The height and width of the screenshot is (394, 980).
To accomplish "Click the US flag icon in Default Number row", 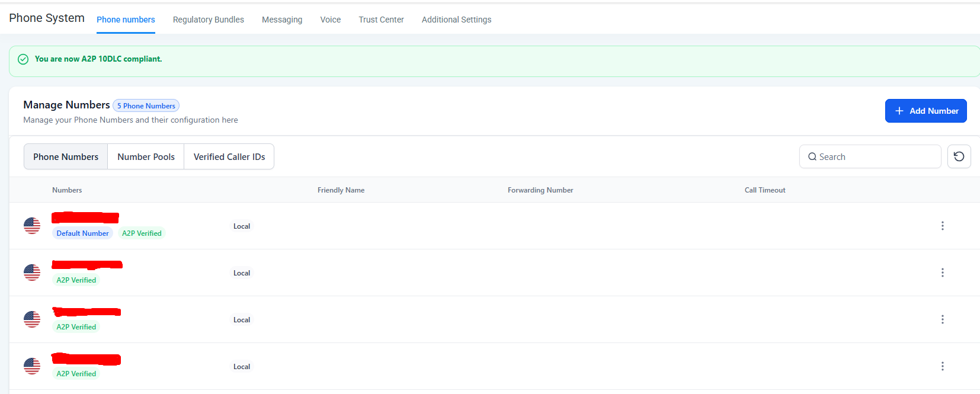I will click(32, 226).
